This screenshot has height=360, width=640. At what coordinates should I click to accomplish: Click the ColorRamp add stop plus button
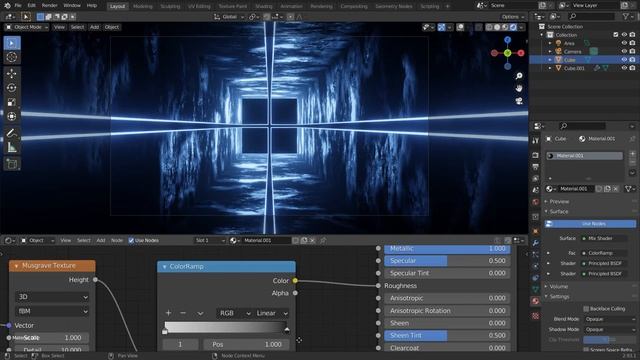[169, 313]
